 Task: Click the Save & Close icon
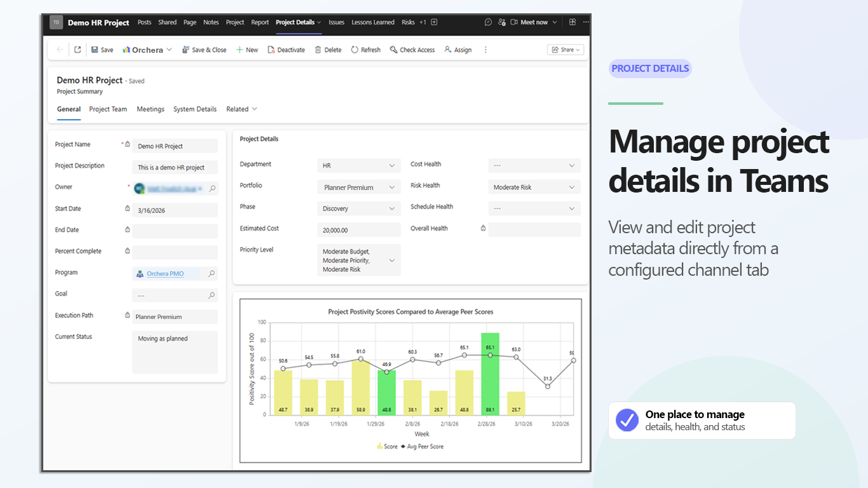tap(186, 50)
